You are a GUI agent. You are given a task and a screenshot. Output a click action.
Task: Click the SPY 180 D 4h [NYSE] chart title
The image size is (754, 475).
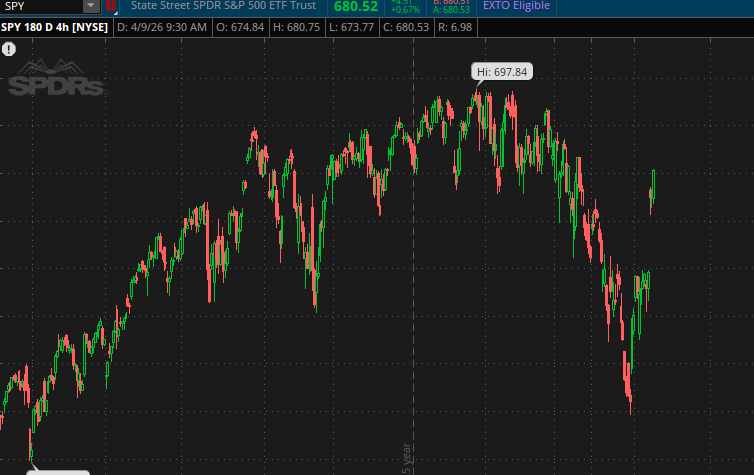click(54, 27)
